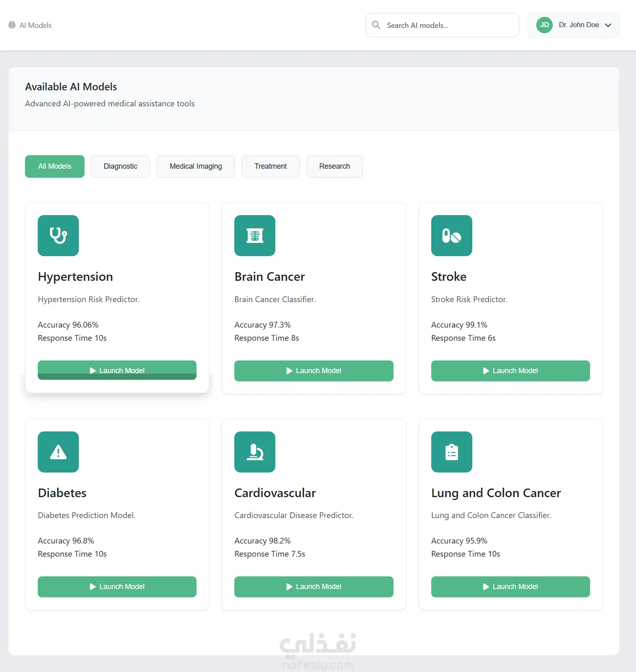Click the Available AI Models heading
This screenshot has height=672, width=636.
[71, 87]
